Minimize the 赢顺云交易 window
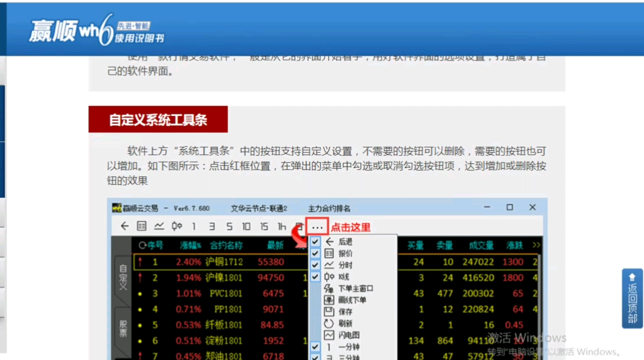The height and width of the screenshot is (360, 644). [487, 207]
